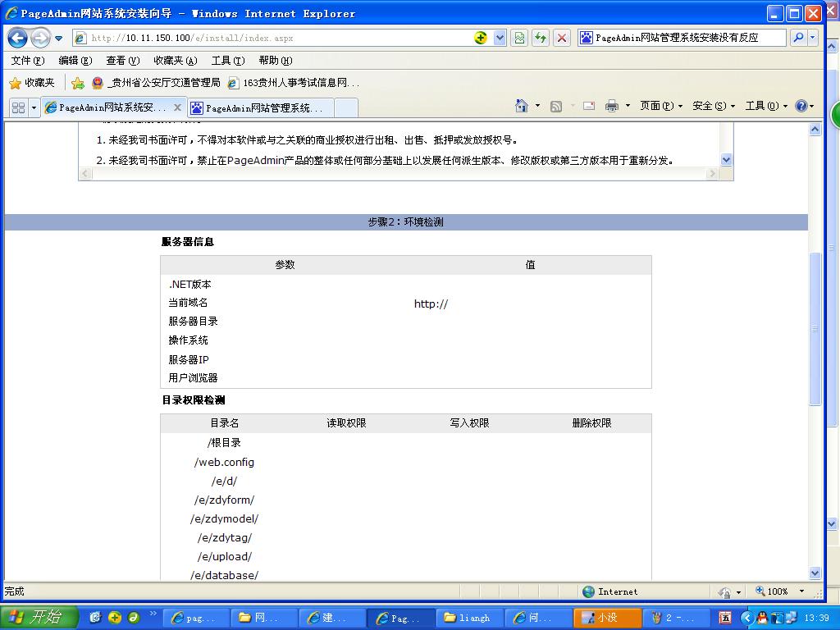840x630 pixels.
Task: Stop loading with the red X icon
Action: [561, 38]
